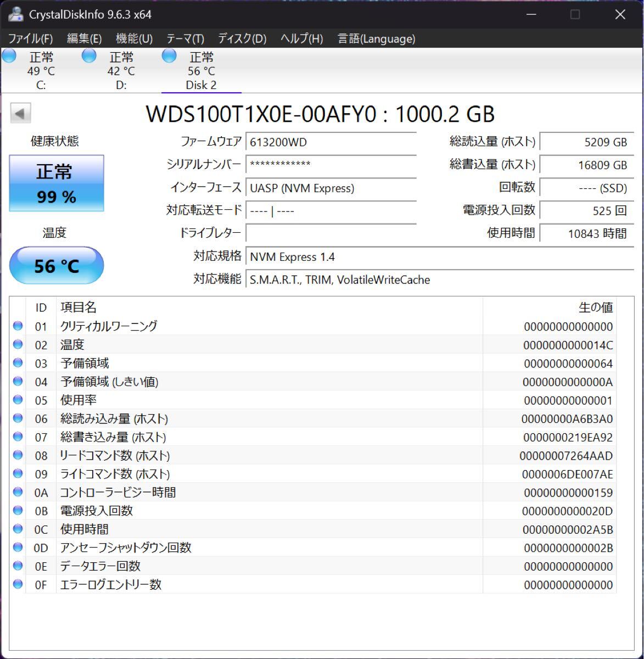This screenshot has height=659, width=644.
Task: Switch to the D: drive tab
Action: [x=121, y=70]
